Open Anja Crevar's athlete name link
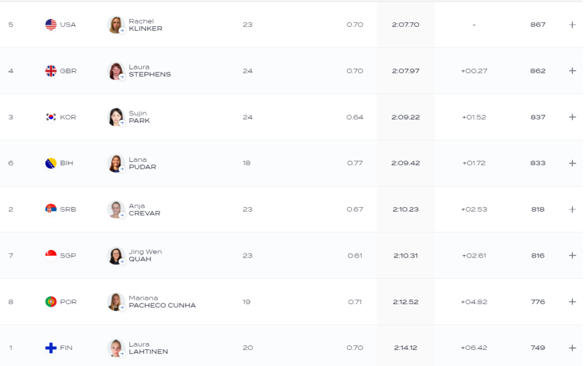588x366 pixels. [x=144, y=209]
